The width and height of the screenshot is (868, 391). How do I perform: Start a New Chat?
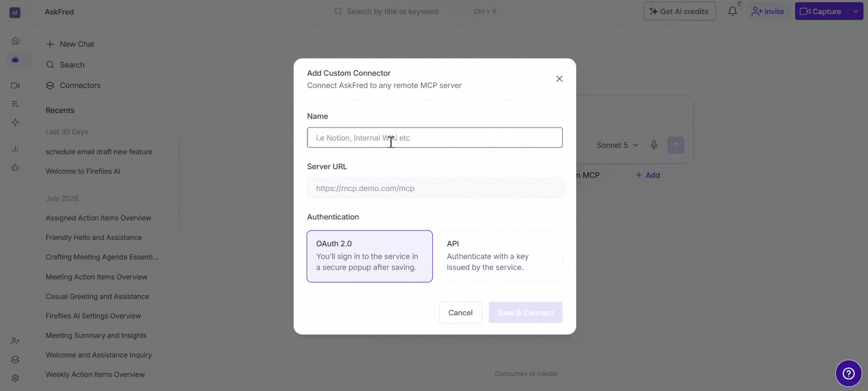[x=70, y=44]
